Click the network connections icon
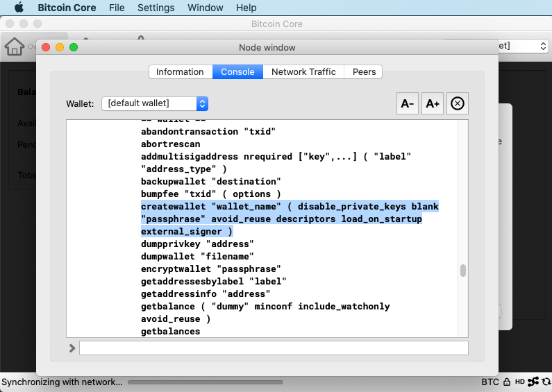The image size is (552, 392). (533, 382)
